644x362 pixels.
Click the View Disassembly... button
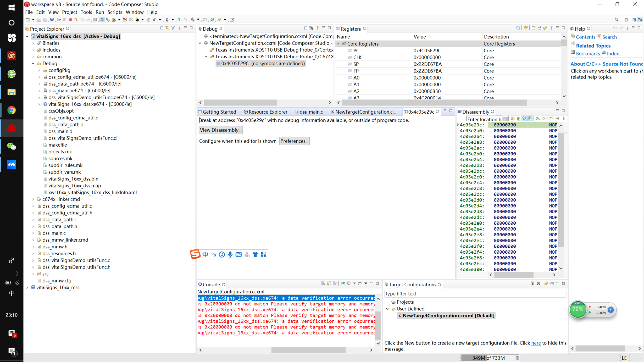(x=220, y=130)
